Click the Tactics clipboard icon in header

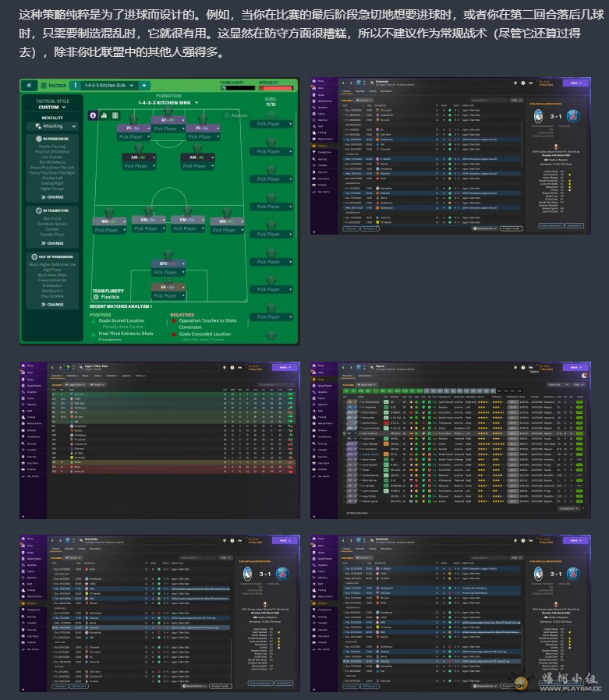coord(44,85)
